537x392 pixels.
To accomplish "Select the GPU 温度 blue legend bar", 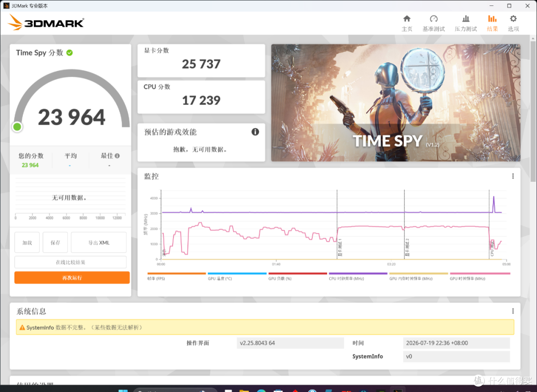I will coord(237,273).
